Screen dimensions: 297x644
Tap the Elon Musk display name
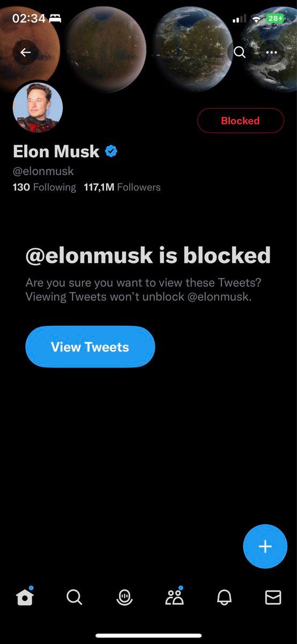point(56,151)
